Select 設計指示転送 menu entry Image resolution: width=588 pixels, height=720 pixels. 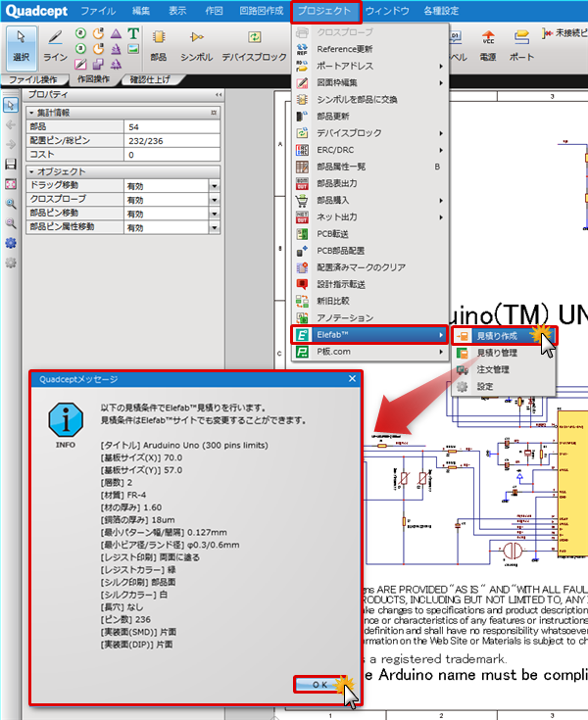tap(370, 284)
